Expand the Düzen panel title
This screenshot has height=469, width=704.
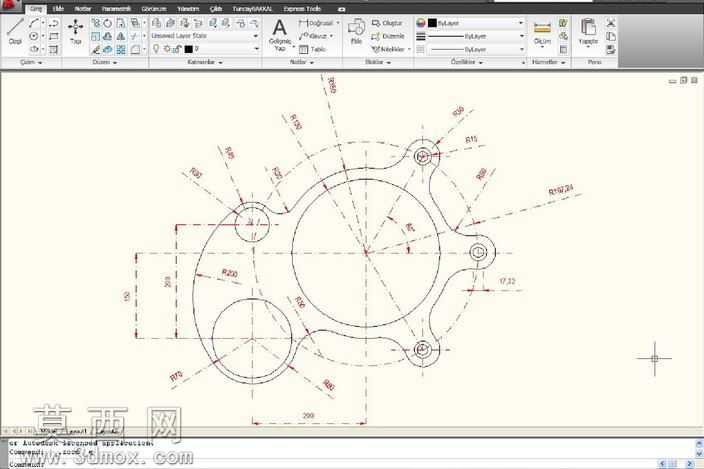104,62
